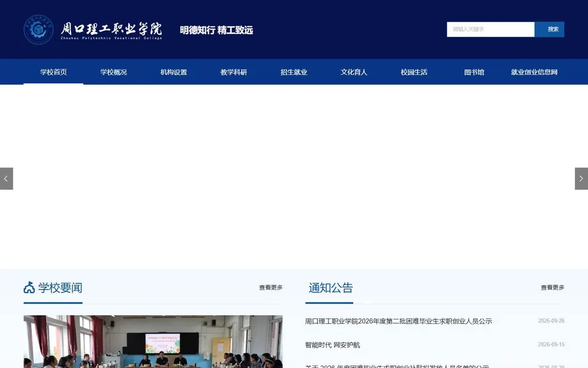The image size is (588, 368).
Task: Open the classroom meeting news photo
Action: [x=153, y=342]
